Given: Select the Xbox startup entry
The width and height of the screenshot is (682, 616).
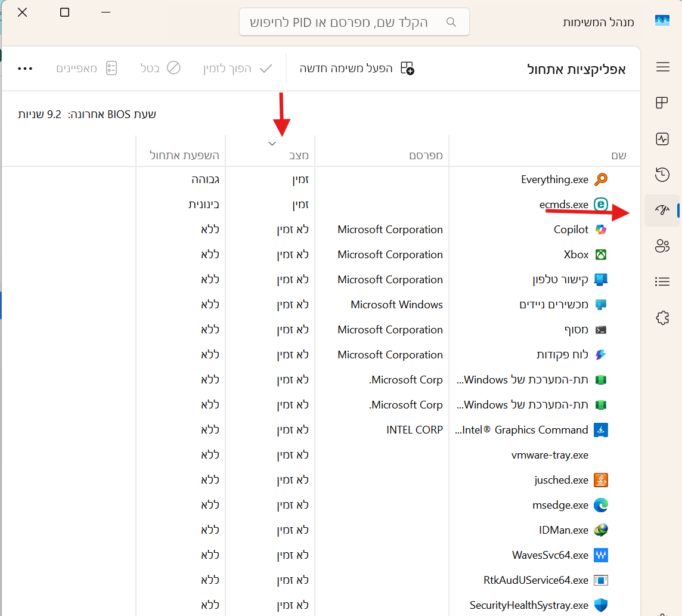Looking at the screenshot, I should [576, 255].
